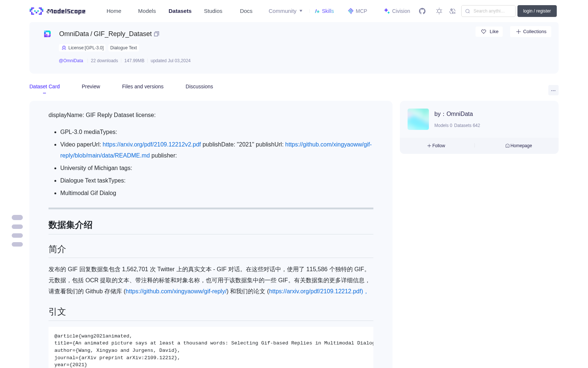Image resolution: width=588 pixels, height=368 pixels.
Task: Click the OmniData dataset avatar icon
Action: [x=47, y=34]
